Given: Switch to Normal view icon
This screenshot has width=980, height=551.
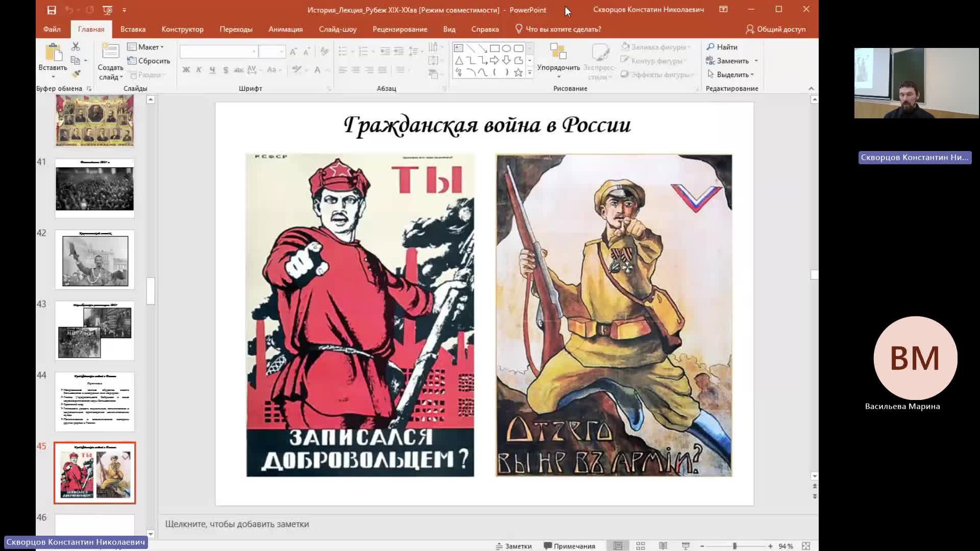Looking at the screenshot, I should point(618,546).
